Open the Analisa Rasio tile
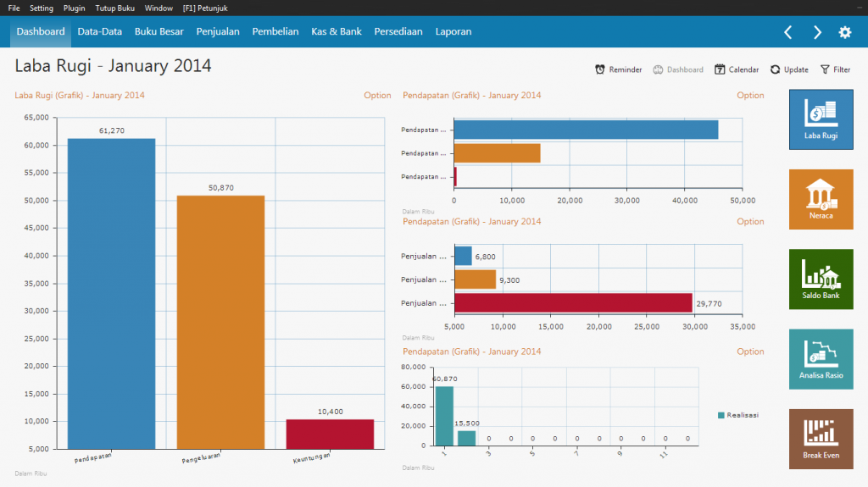 [x=821, y=358]
